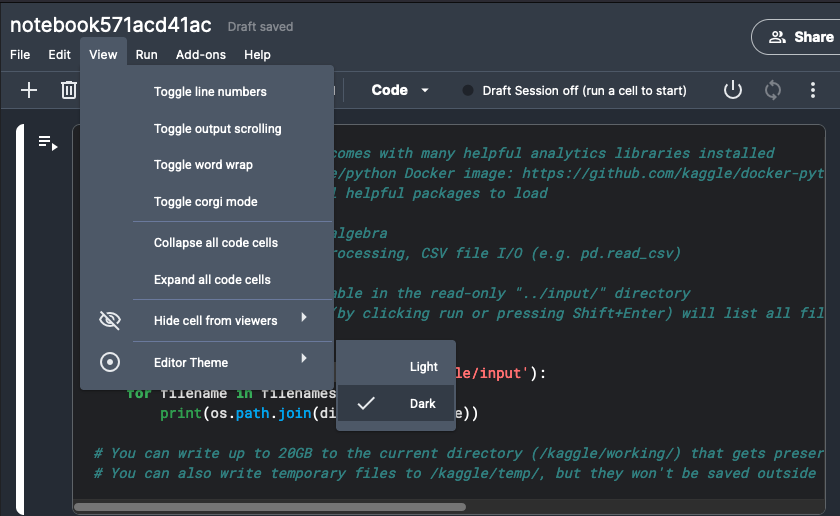Open the Code cell type dropdown
840x516 pixels.
tap(400, 90)
